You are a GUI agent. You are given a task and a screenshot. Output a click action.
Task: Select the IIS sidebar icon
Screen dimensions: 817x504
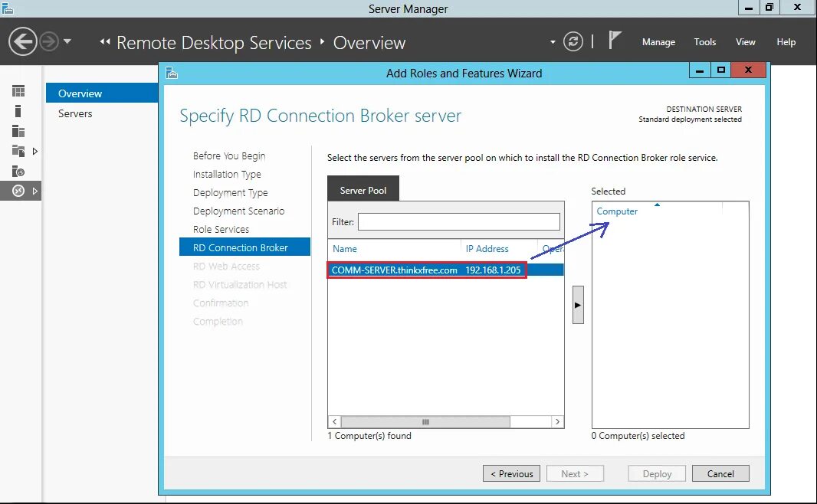pyautogui.click(x=18, y=172)
